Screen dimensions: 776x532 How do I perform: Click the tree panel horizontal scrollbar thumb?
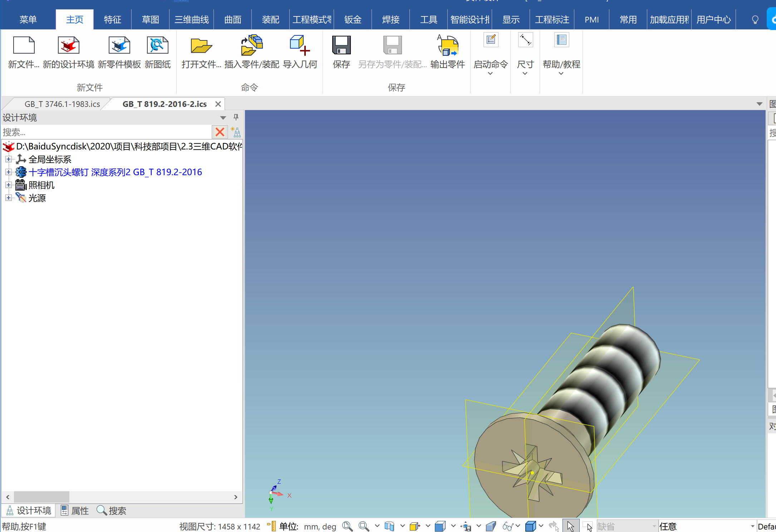coord(41,497)
